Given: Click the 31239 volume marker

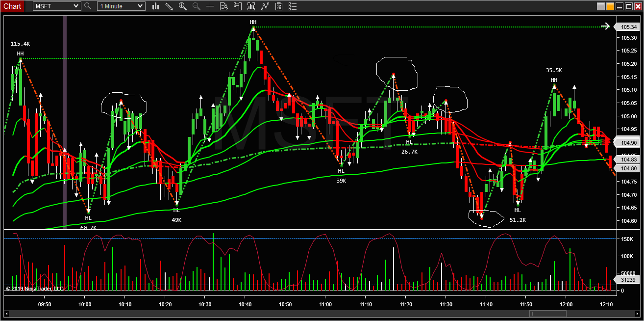Looking at the screenshot, I should pos(628,280).
